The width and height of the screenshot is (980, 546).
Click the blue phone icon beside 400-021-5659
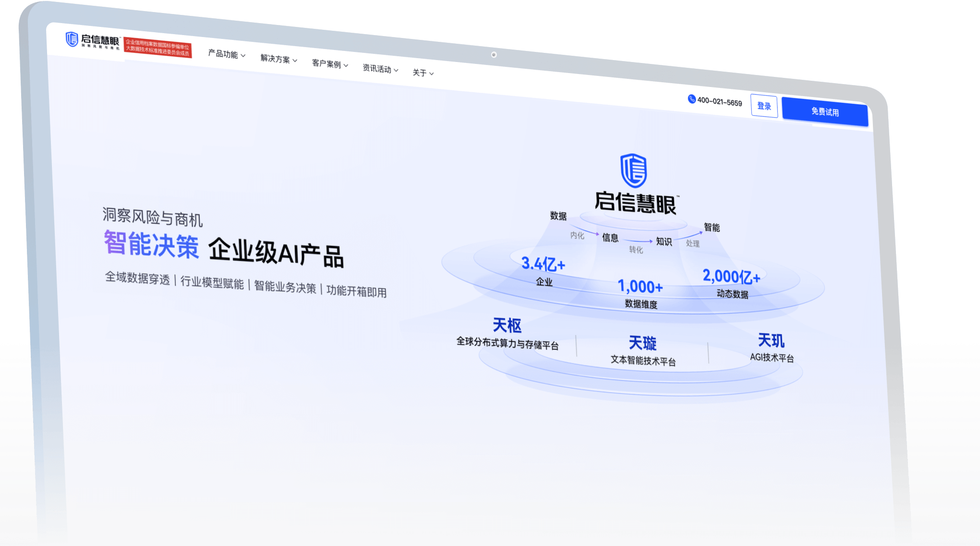692,99
